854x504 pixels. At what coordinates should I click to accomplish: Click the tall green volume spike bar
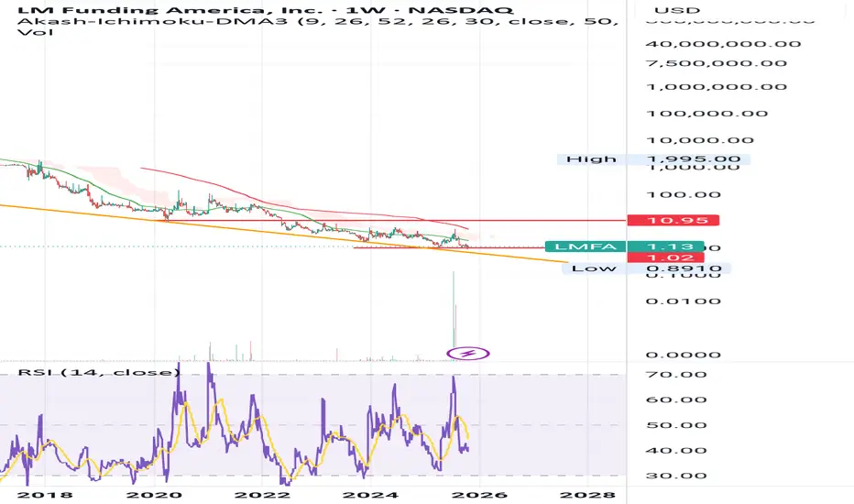pos(454,309)
